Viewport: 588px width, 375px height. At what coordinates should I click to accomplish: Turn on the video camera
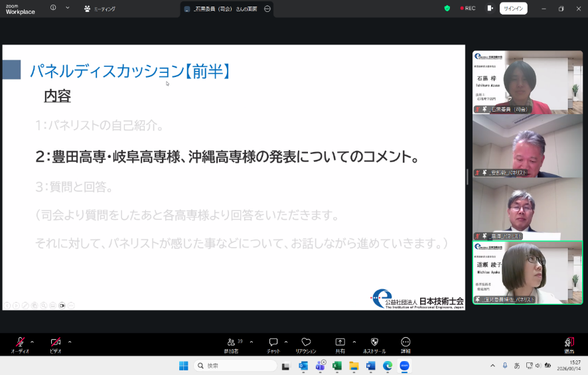click(56, 343)
